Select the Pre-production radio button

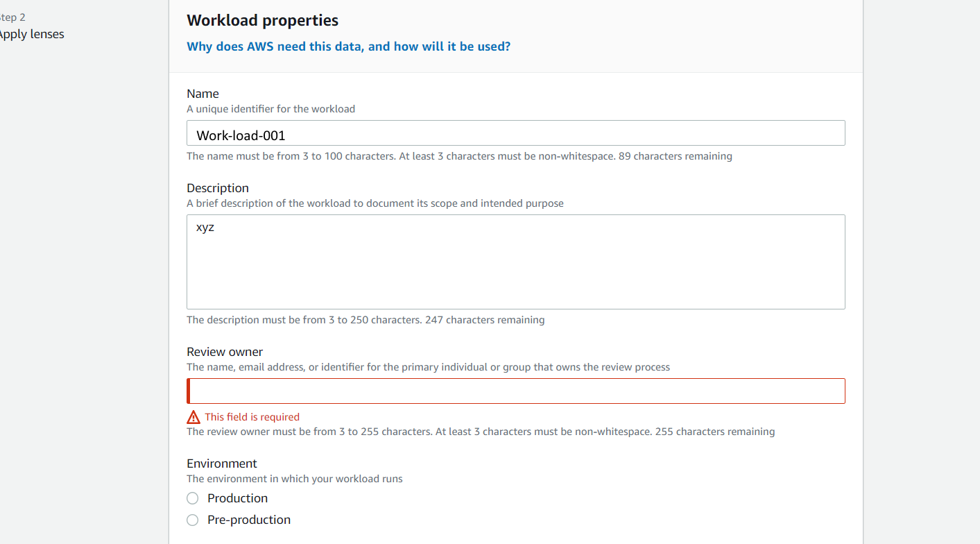point(193,520)
